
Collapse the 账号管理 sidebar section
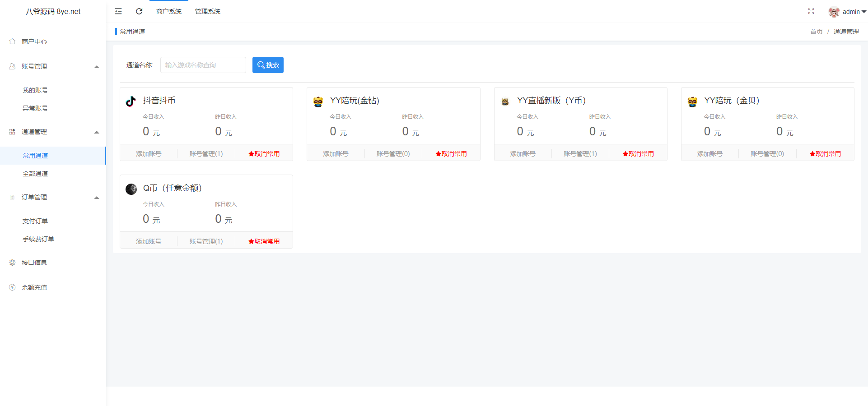point(96,66)
